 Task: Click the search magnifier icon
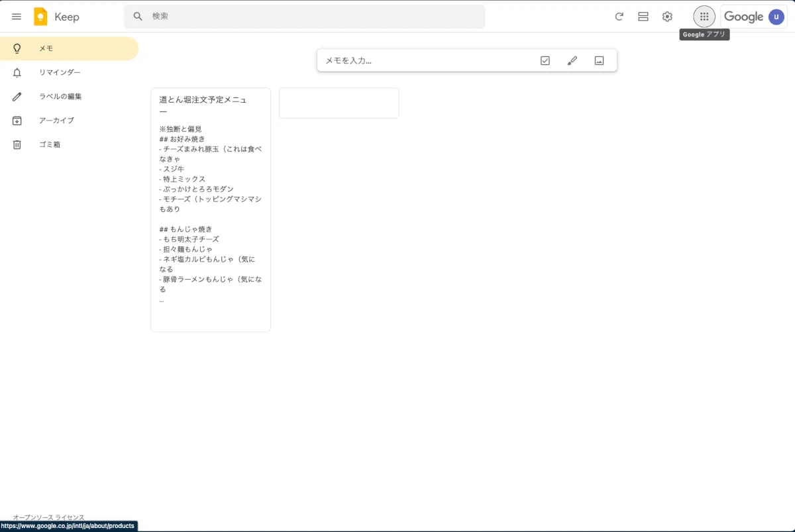(138, 17)
